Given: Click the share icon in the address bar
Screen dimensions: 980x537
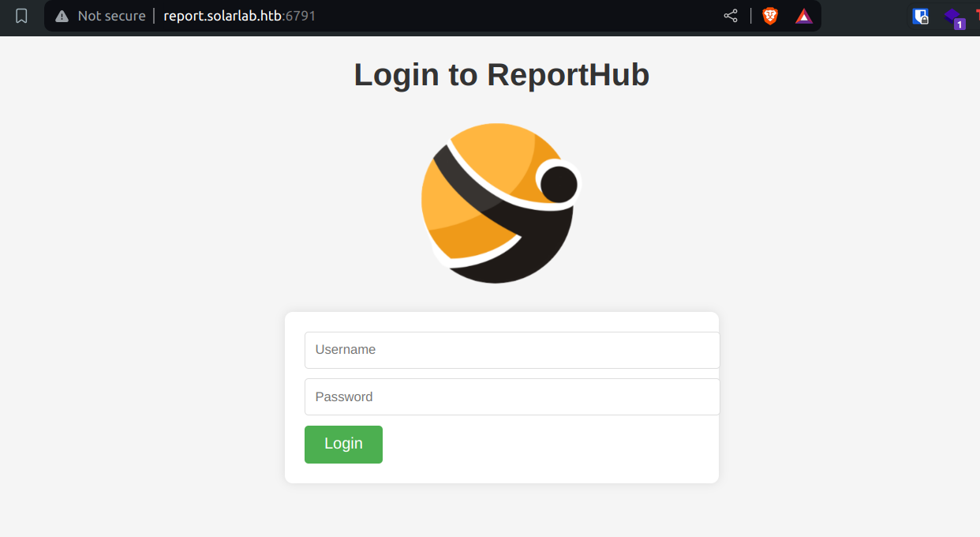Looking at the screenshot, I should pos(731,16).
